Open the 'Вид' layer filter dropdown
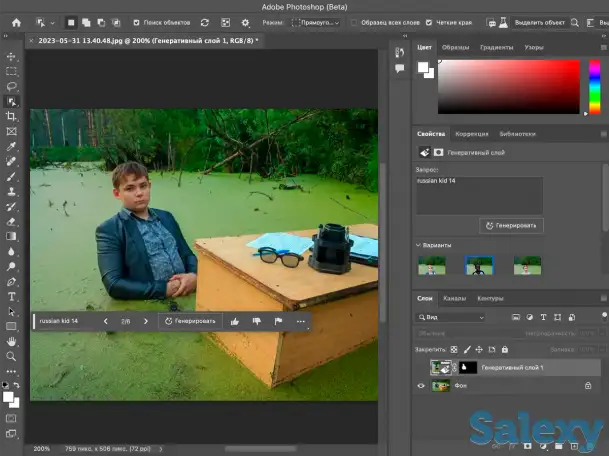Viewport: 609px width, 456px height. [452, 317]
